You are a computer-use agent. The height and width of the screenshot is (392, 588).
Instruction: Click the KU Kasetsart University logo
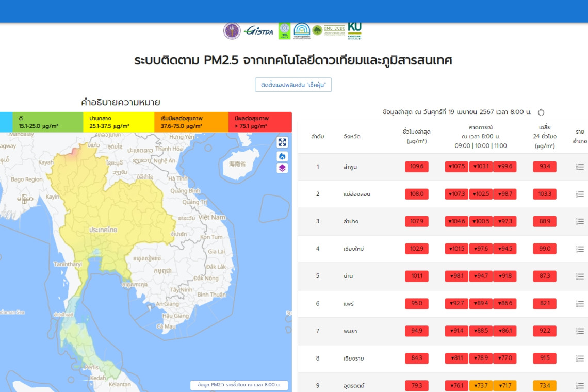tap(354, 30)
